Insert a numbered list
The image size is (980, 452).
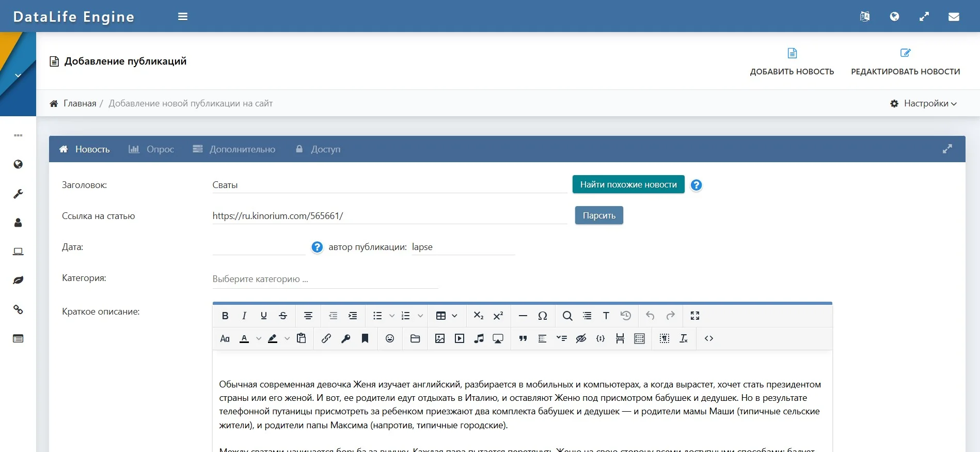click(x=406, y=316)
